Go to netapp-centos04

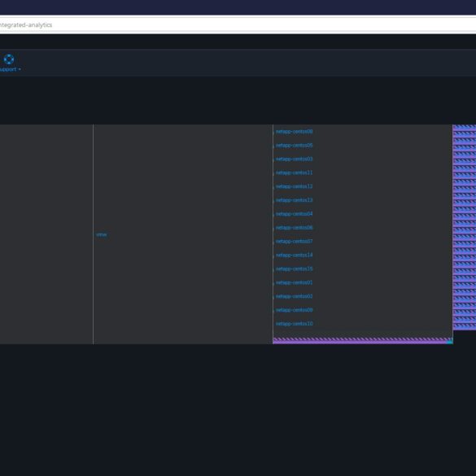pos(294,214)
